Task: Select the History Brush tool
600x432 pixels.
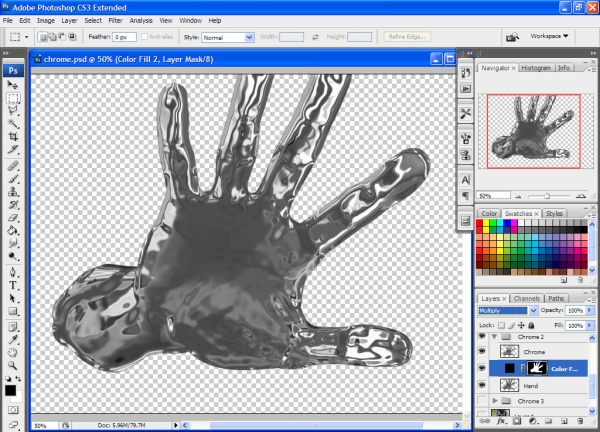Action: click(x=13, y=204)
